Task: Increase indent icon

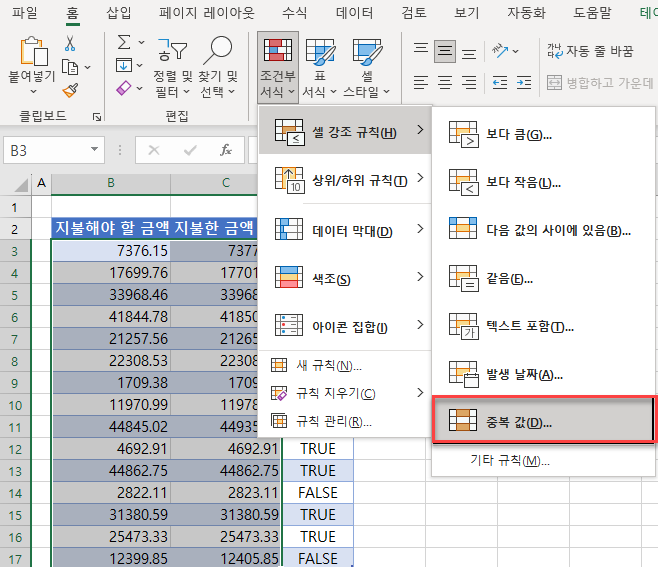Action: (x=524, y=83)
